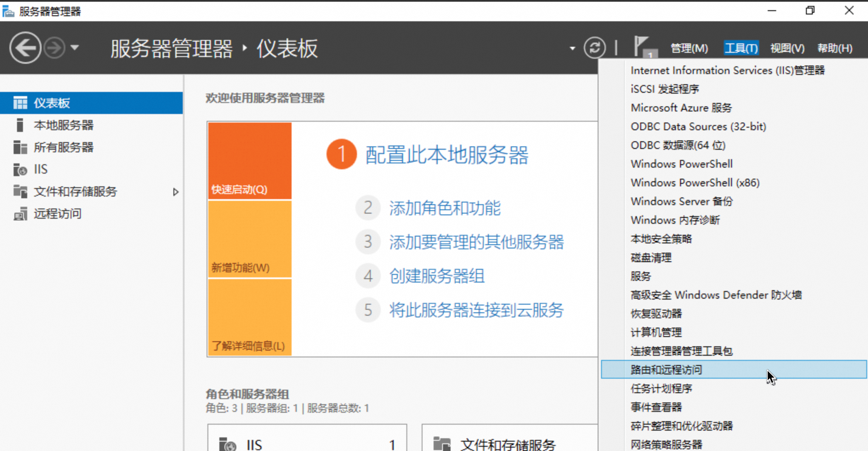Open Windows Server 备份
The height and width of the screenshot is (451, 868).
(734, 201)
